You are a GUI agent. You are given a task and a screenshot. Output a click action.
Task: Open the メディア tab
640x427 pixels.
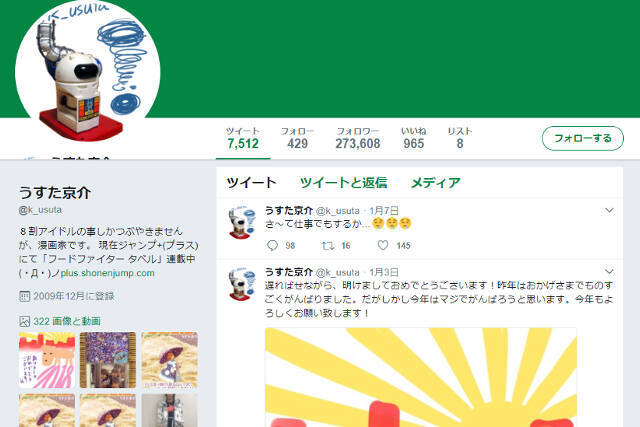(x=436, y=182)
